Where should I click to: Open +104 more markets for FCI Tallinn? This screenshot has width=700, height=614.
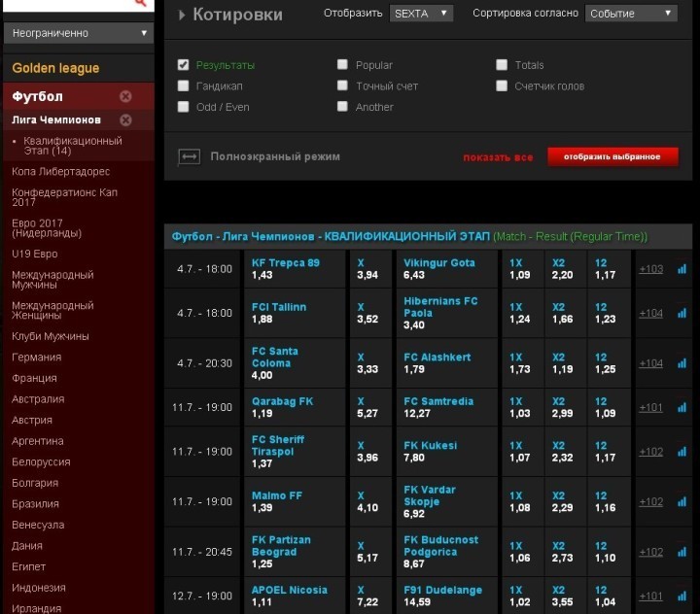(650, 313)
